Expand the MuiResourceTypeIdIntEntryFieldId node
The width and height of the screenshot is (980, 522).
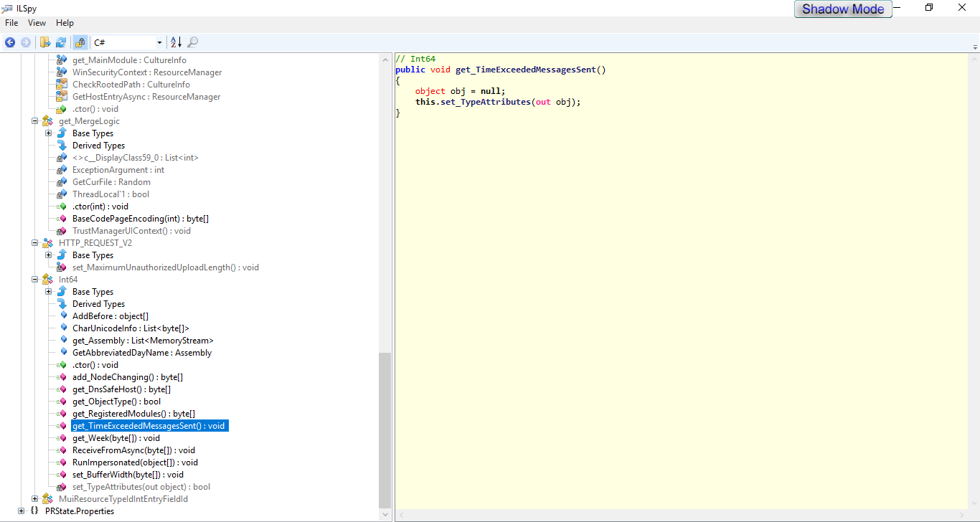(x=34, y=499)
